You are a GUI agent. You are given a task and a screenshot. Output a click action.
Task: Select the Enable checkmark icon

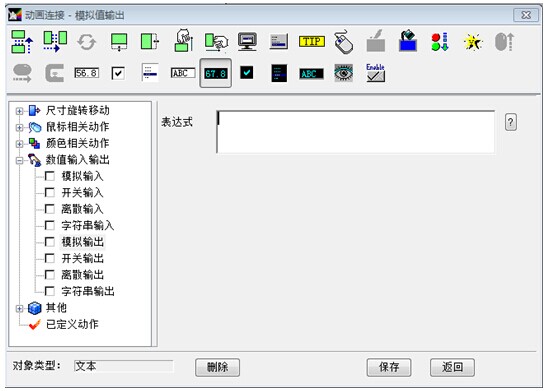pyautogui.click(x=375, y=73)
